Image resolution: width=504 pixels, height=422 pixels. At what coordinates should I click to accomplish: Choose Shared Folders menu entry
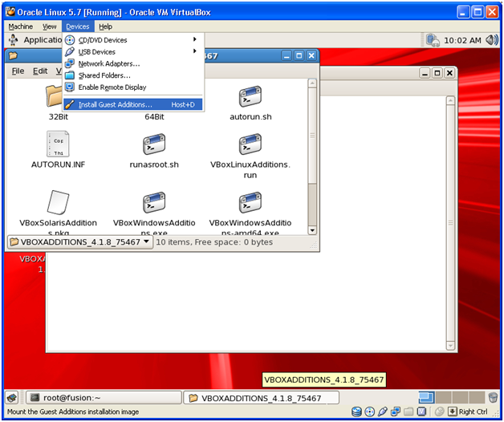tap(132, 75)
